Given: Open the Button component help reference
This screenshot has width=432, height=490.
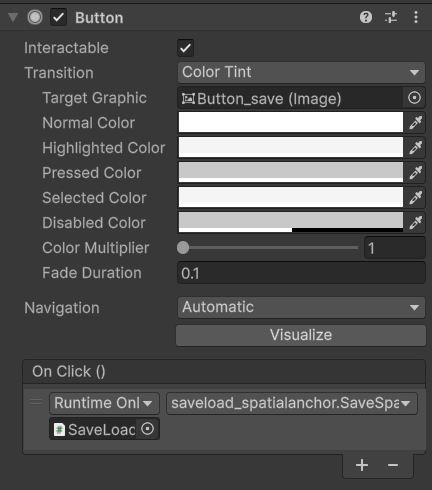Looking at the screenshot, I should click(366, 17).
